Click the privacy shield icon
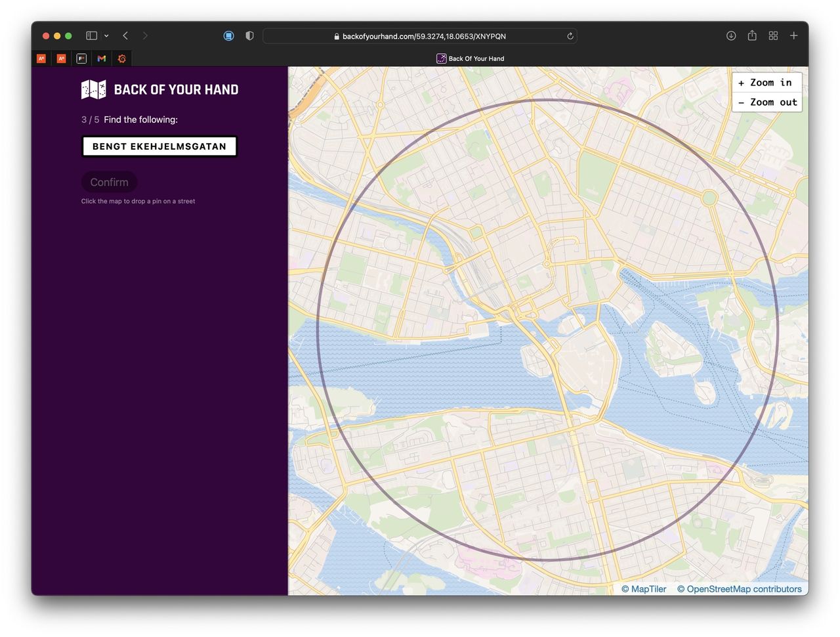The width and height of the screenshot is (840, 637). pos(249,36)
